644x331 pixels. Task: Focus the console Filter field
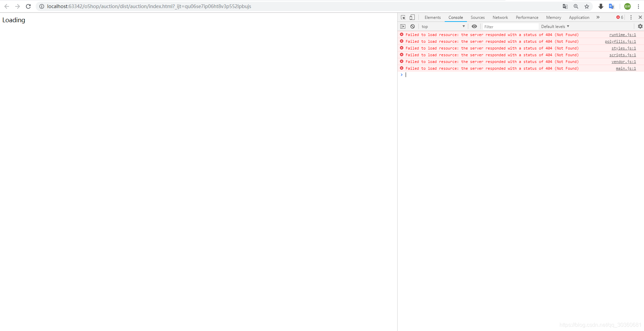pyautogui.click(x=510, y=27)
